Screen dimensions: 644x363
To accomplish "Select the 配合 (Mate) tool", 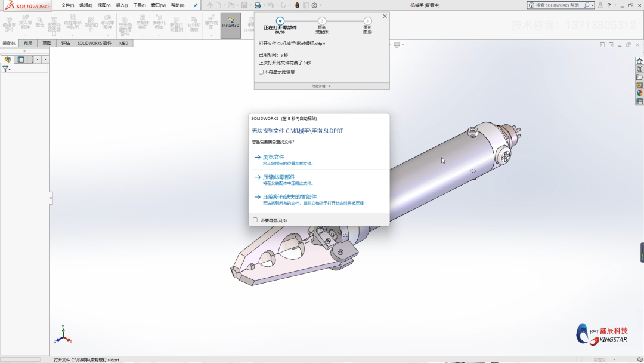I will coord(39,24).
